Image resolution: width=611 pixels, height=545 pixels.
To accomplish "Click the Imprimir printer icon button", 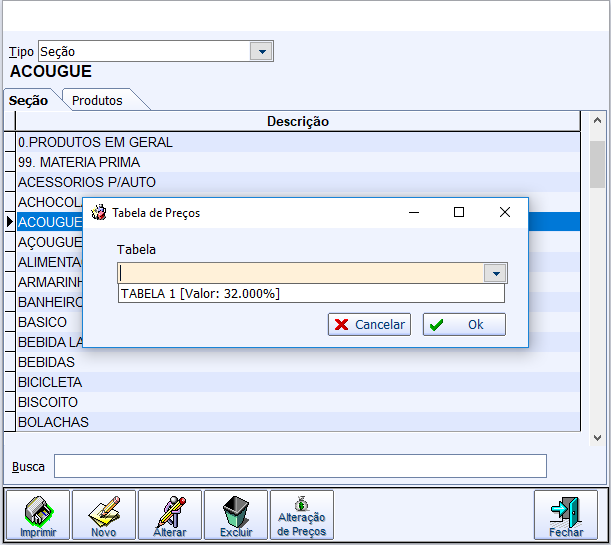I will point(39,514).
